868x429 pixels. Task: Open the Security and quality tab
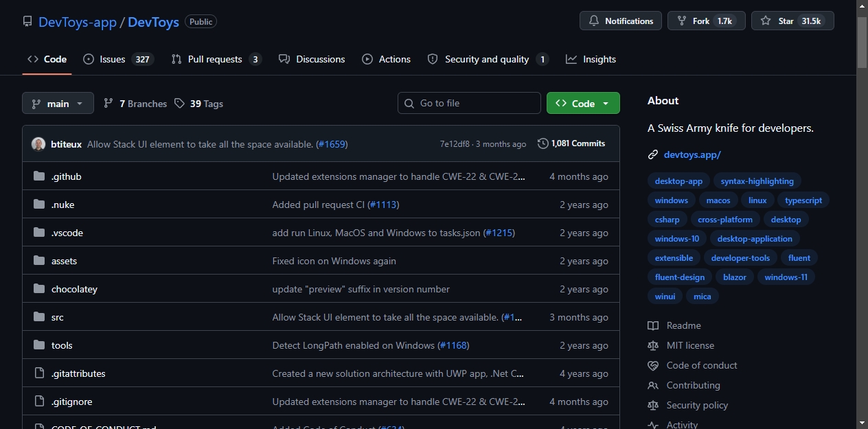tap(488, 59)
